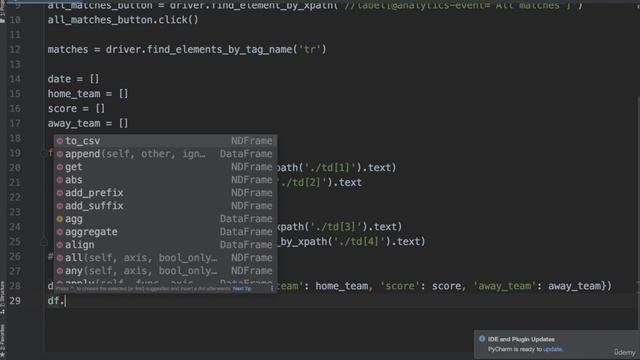The width and height of the screenshot is (640, 360).
Task: Click the Favorites star icon in sidebar
Action: pos(2,354)
